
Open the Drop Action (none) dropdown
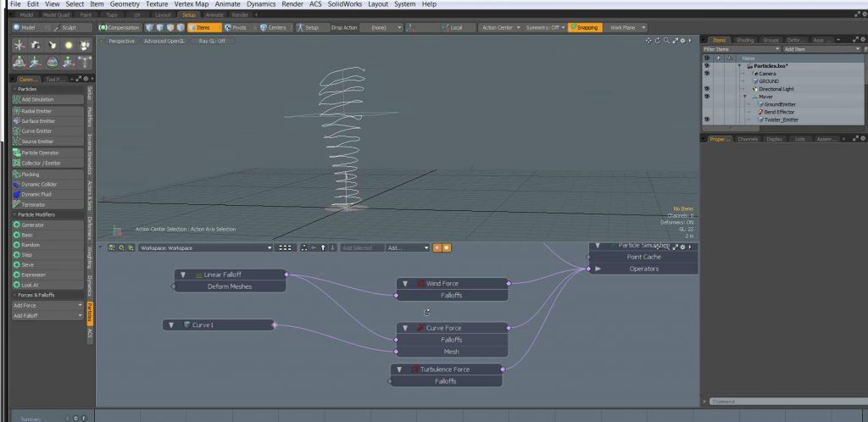point(381,27)
